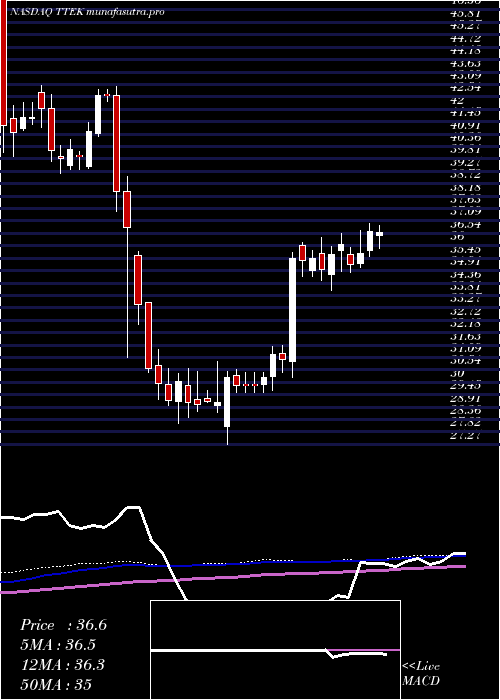The image size is (500, 700).
Task: Click the 36 price axis label
Action: [458, 237]
